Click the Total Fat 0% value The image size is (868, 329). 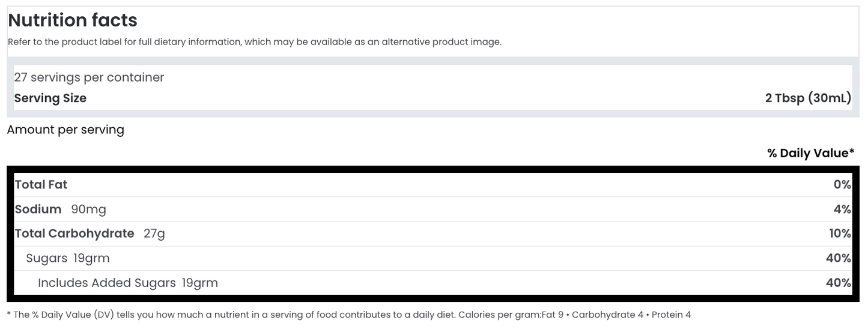[842, 185]
